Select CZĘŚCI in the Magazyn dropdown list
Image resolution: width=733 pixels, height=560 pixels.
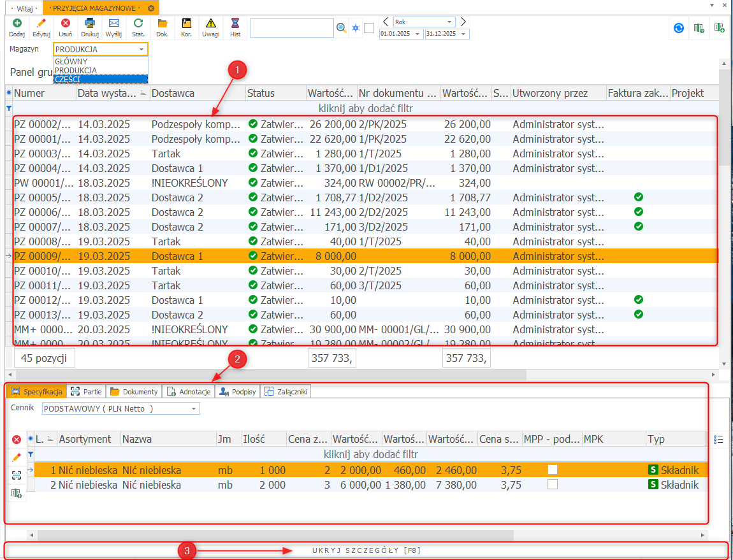pos(101,79)
